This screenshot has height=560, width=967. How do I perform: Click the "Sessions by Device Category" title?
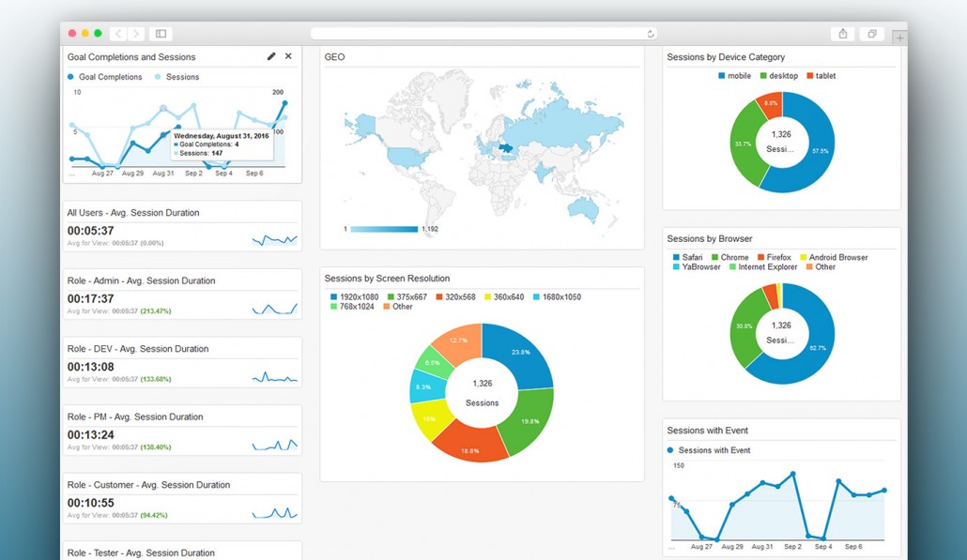click(x=726, y=56)
